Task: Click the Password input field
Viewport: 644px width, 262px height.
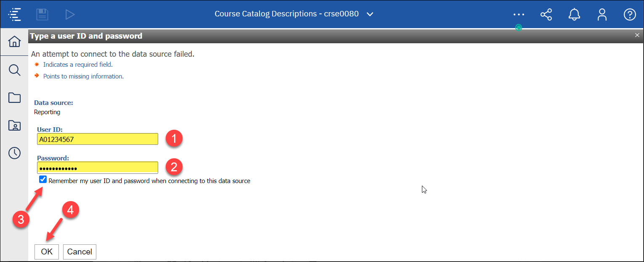Action: click(98, 168)
